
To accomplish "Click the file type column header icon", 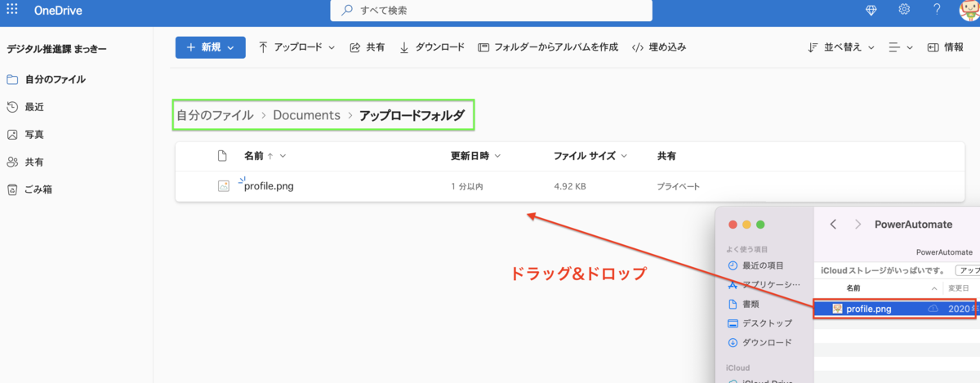I will coord(221,156).
